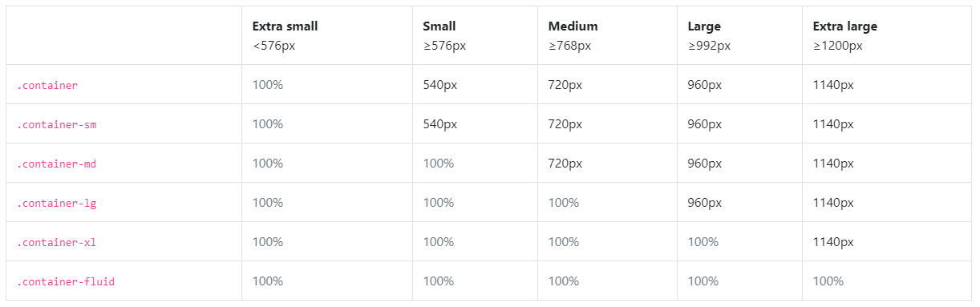Click the .container-md class label
The width and height of the screenshot is (980, 307).
[x=57, y=164]
